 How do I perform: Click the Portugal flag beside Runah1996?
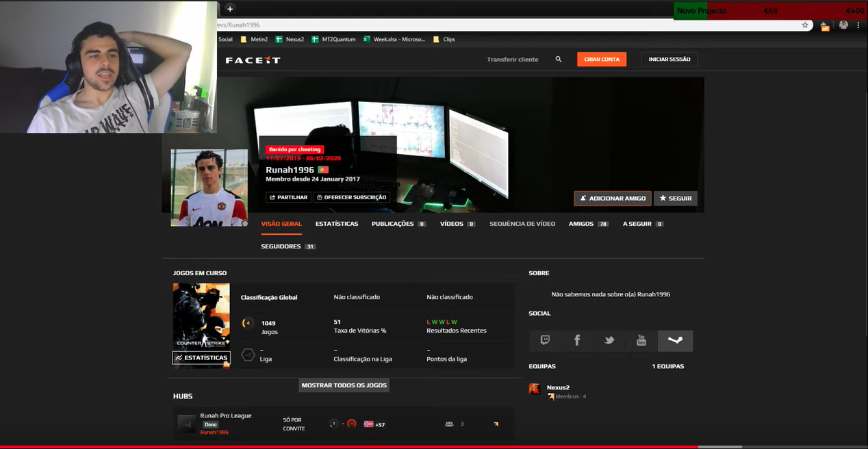(x=323, y=170)
